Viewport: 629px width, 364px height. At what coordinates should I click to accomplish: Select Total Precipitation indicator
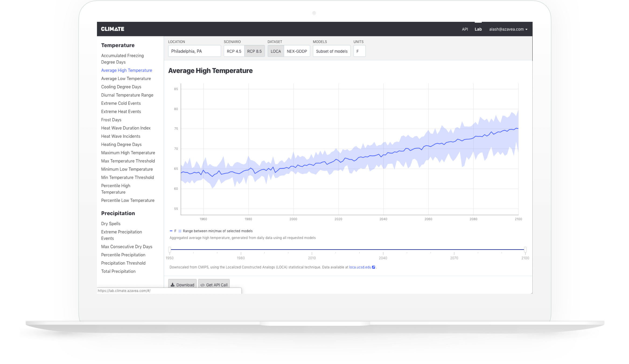click(x=118, y=271)
